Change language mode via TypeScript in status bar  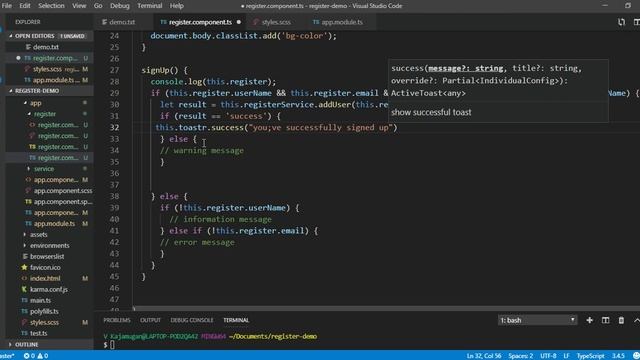(x=590, y=356)
